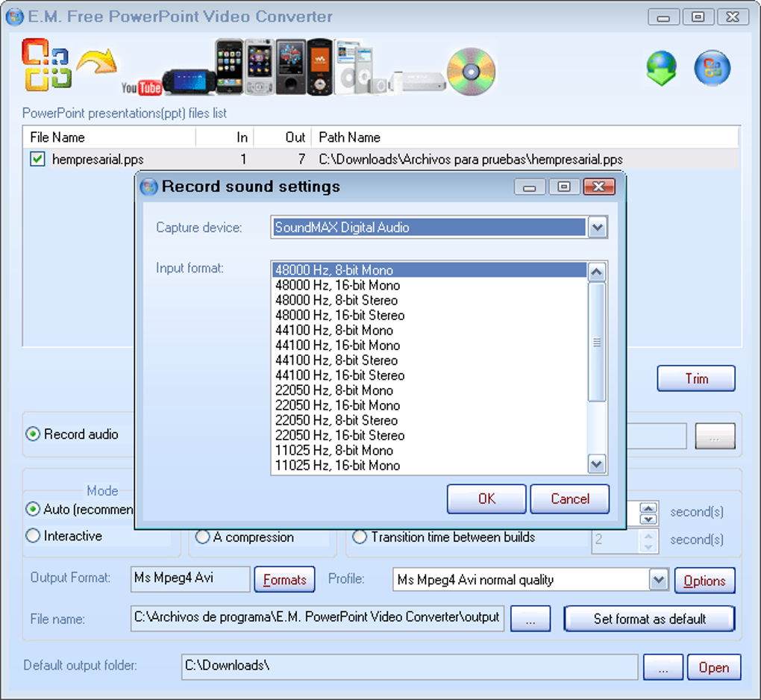Choose 48000 Hz, 16-bit Stereo format
This screenshot has width=761, height=700.
[430, 316]
